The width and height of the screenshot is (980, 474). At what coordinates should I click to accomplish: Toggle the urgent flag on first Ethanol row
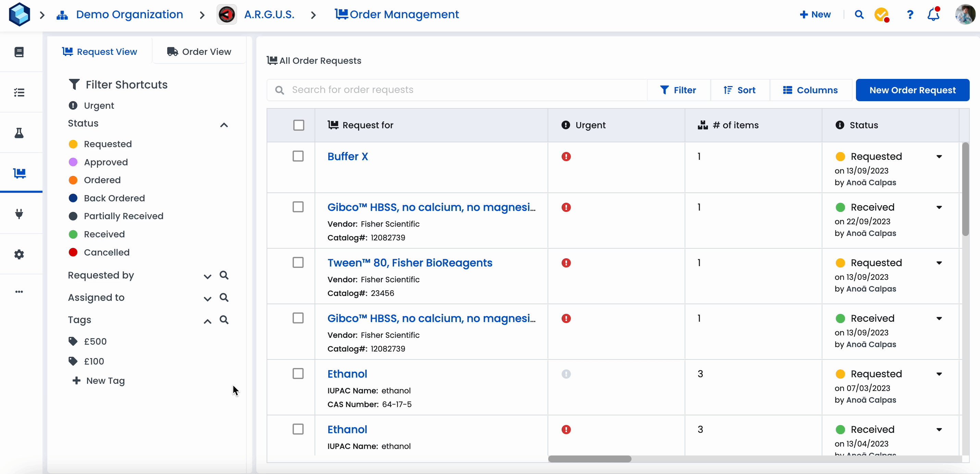pos(566,374)
